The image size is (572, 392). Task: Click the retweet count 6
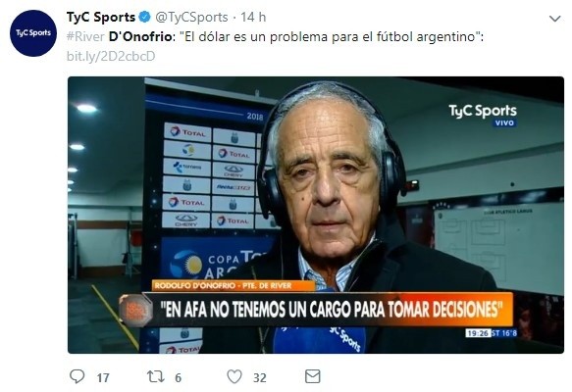[178, 378]
